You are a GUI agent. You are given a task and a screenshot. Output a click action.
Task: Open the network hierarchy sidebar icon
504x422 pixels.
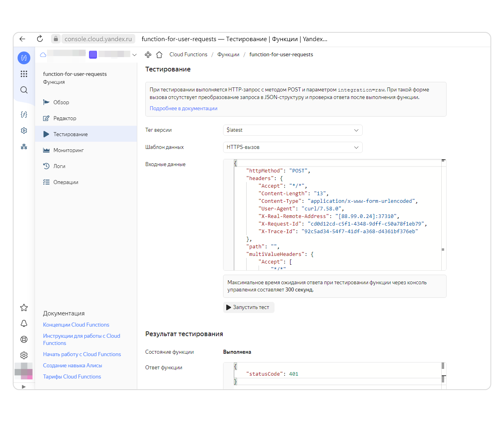point(24,147)
